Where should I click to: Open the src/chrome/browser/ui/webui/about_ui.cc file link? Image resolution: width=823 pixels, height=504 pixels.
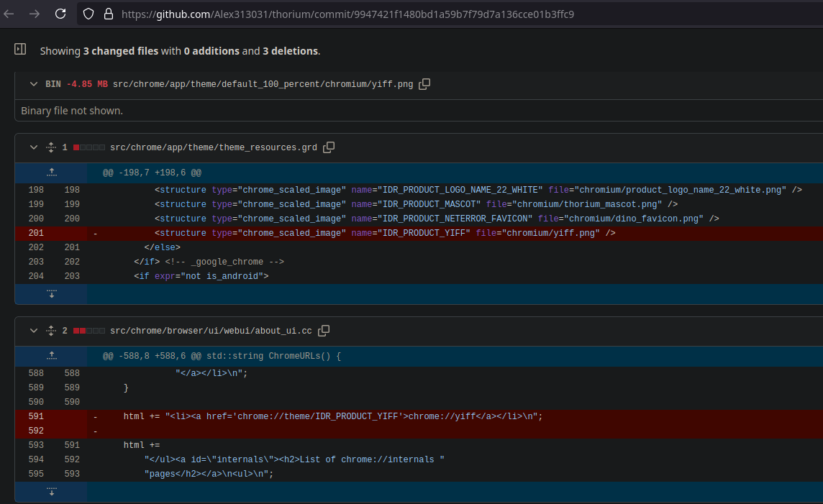click(x=211, y=331)
